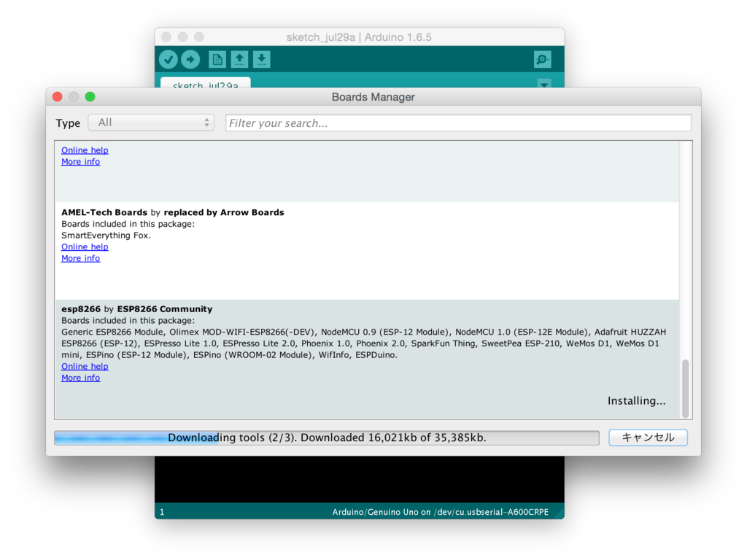747x560 pixels.
Task: Open Online help link at top of list
Action: click(x=85, y=150)
